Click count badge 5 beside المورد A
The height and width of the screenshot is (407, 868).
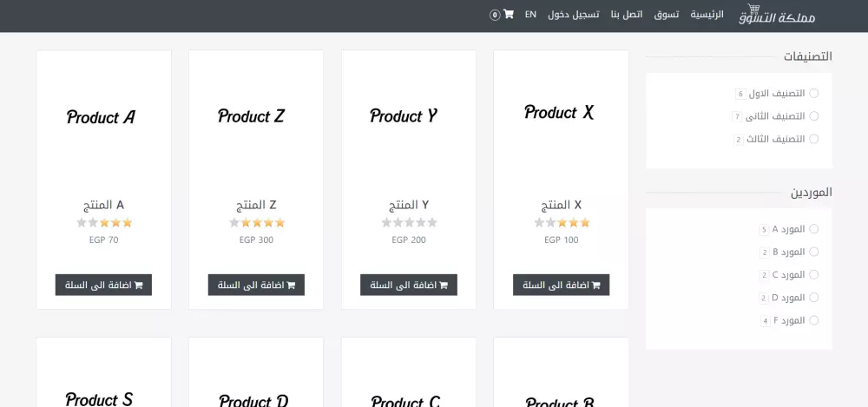pyautogui.click(x=765, y=229)
